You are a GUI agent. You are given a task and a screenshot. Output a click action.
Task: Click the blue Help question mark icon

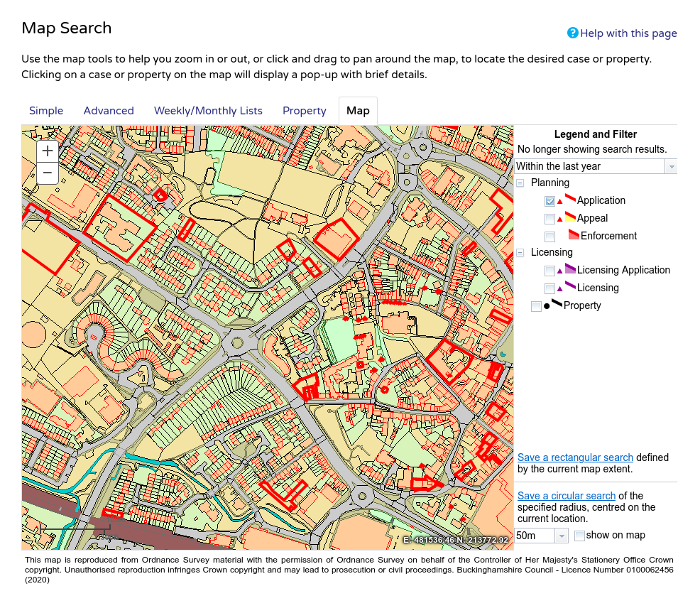pos(572,33)
